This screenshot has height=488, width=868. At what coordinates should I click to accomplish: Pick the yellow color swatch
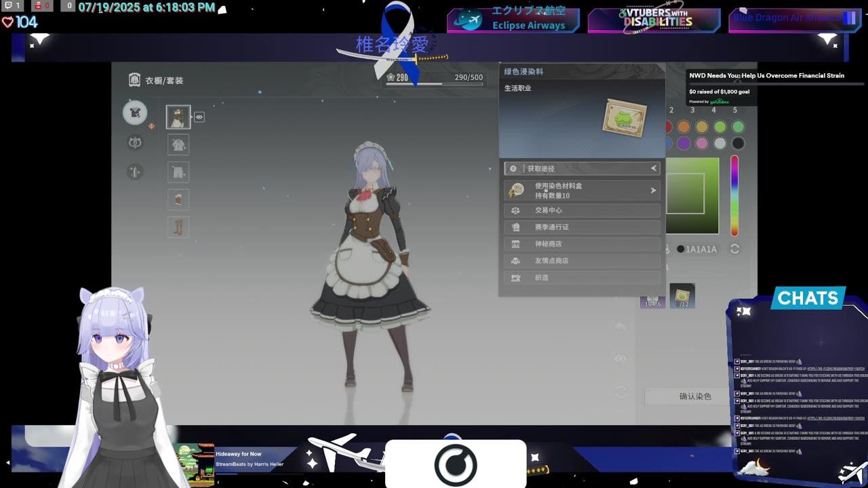click(702, 127)
